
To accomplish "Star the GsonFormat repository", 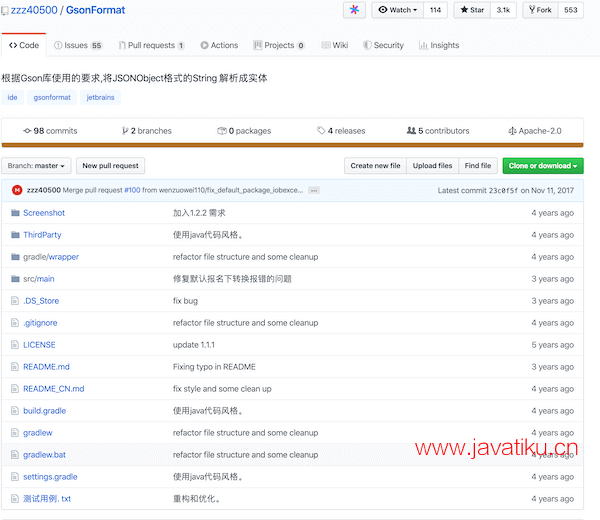I will coord(472,10).
